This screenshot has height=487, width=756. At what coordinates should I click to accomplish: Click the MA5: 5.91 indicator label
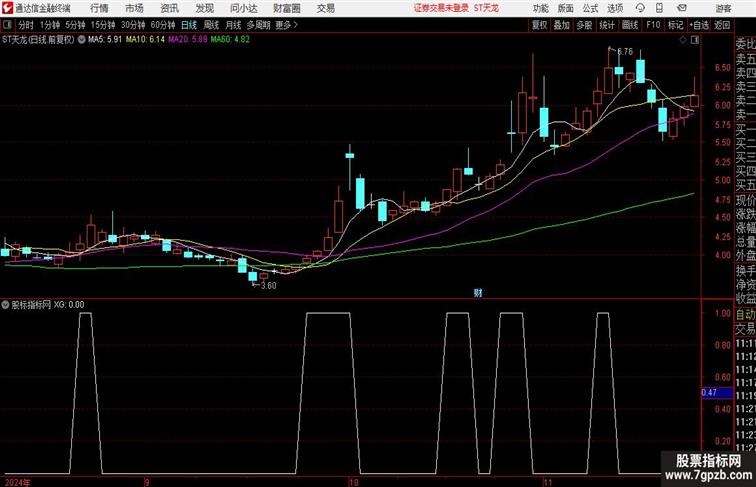point(105,40)
